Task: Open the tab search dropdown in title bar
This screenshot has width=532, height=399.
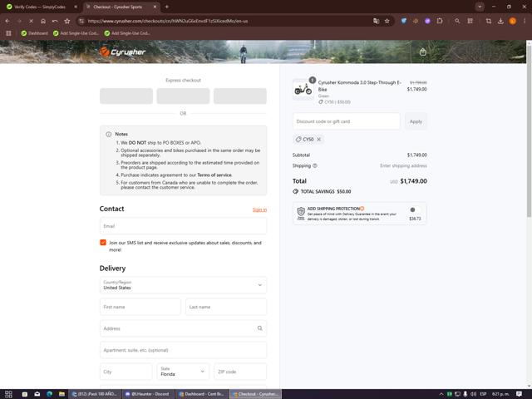Action: 480,7
